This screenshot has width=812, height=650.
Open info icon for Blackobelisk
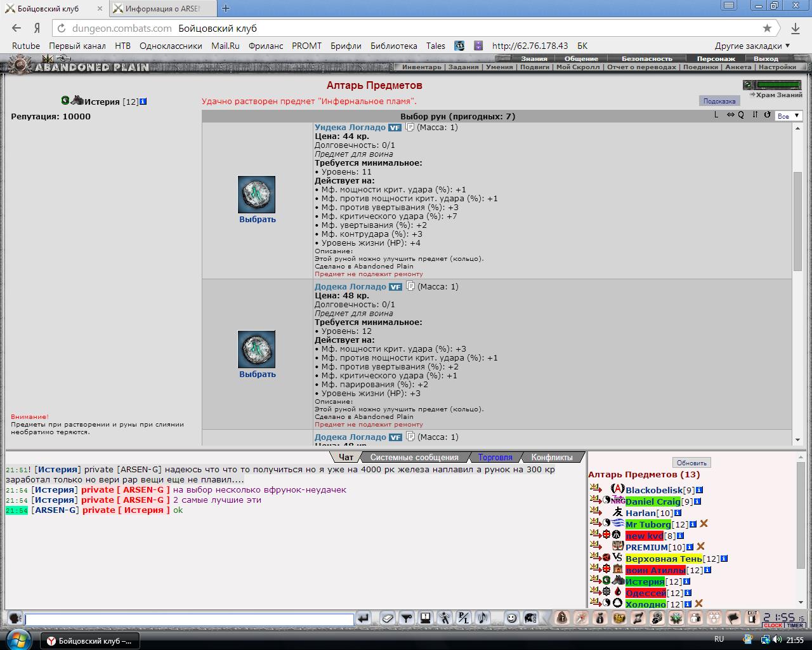pos(699,490)
